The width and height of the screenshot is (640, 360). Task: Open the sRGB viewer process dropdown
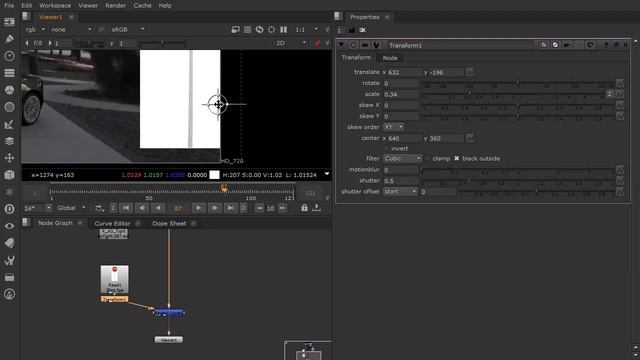(x=127, y=29)
